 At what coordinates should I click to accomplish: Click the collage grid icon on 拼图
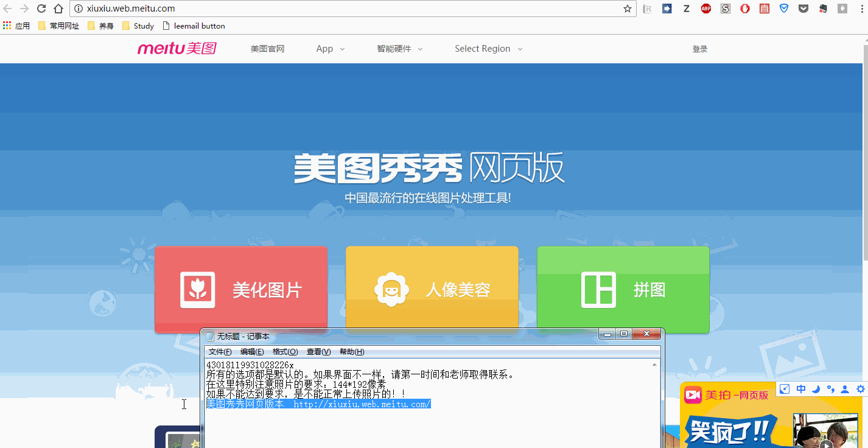(x=599, y=290)
